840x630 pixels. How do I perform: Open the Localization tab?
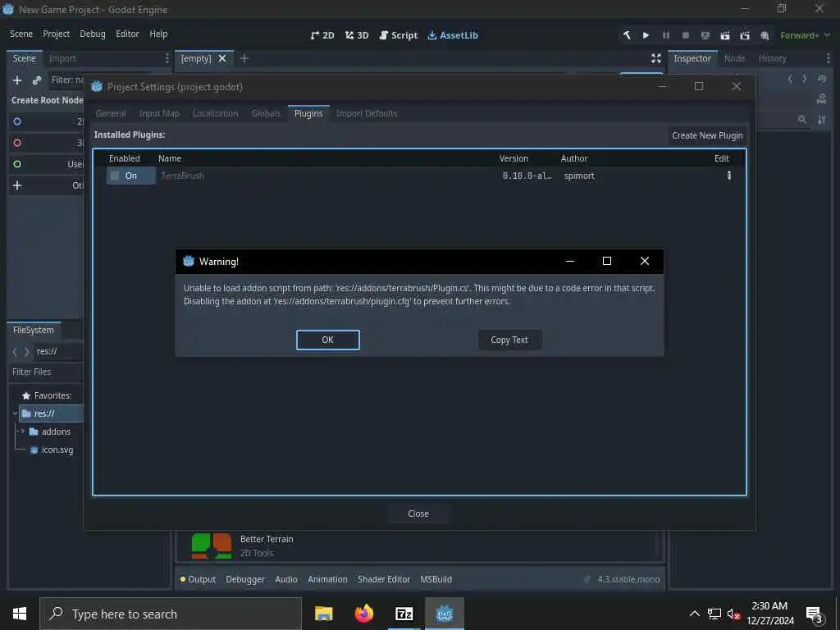click(x=216, y=113)
